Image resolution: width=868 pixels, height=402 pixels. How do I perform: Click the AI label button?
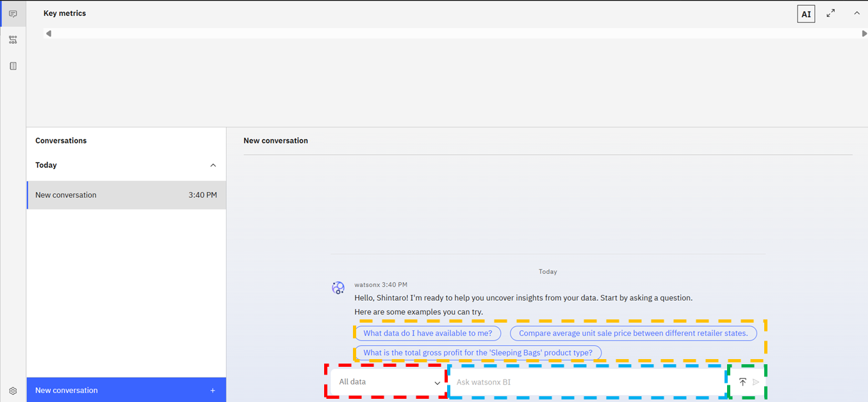point(806,14)
